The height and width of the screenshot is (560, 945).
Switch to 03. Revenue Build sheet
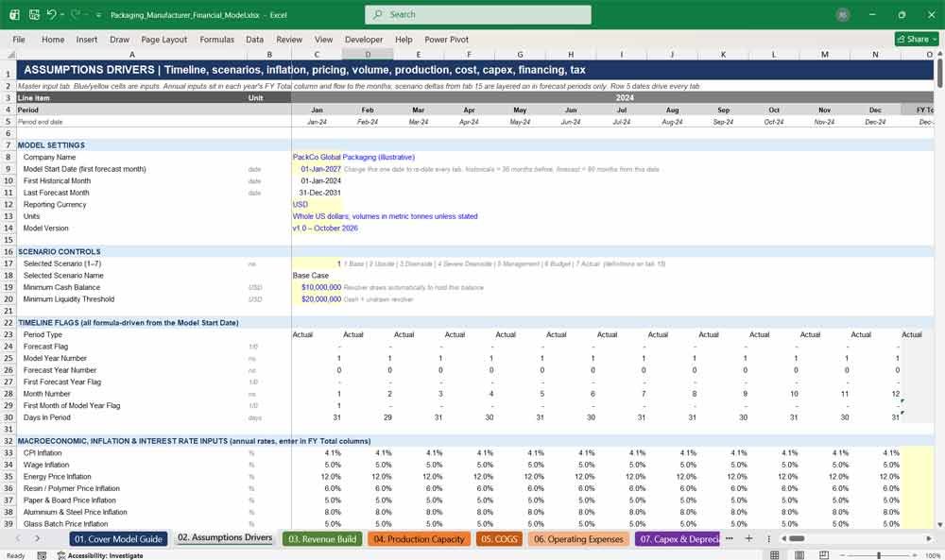click(322, 539)
